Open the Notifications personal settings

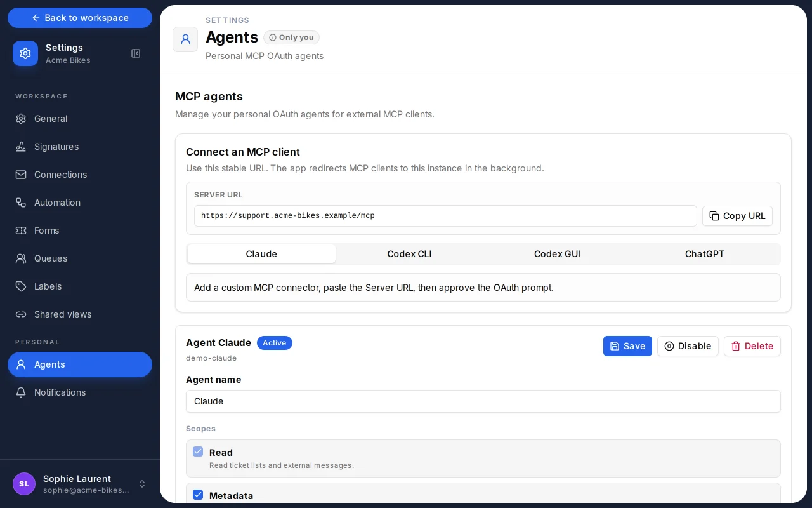(x=80, y=392)
